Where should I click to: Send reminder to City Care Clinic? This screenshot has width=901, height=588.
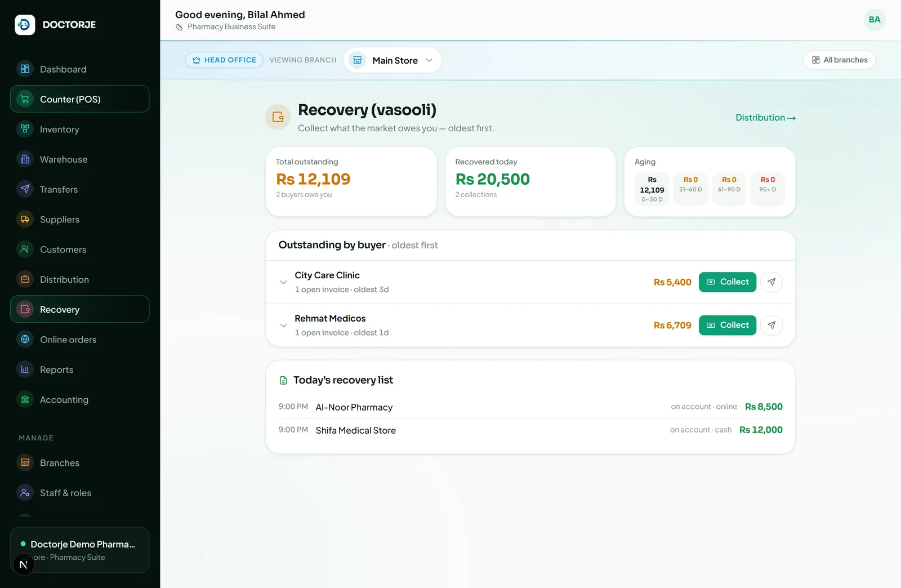pos(771,282)
